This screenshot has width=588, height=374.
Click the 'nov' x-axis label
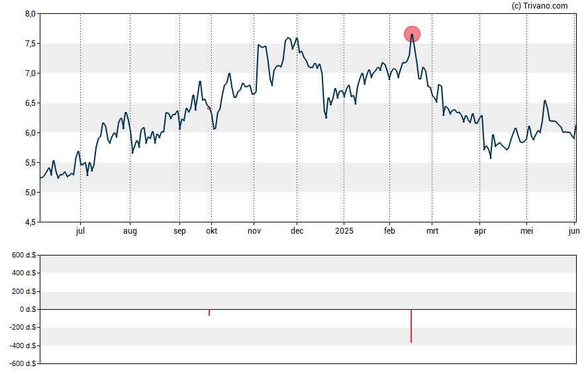tap(254, 231)
